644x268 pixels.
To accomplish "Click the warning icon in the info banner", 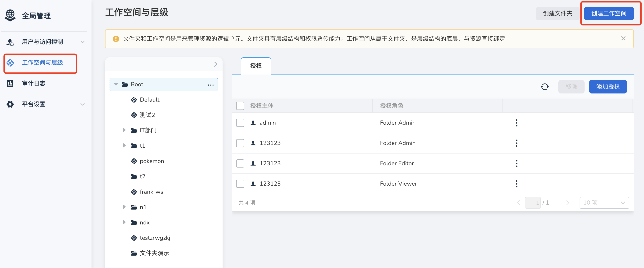I will tap(116, 39).
